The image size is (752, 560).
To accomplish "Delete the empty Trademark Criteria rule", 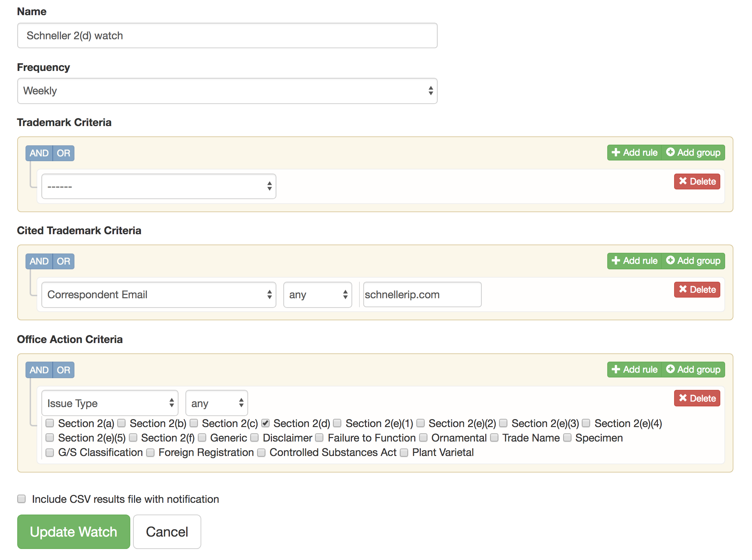I will click(x=697, y=182).
